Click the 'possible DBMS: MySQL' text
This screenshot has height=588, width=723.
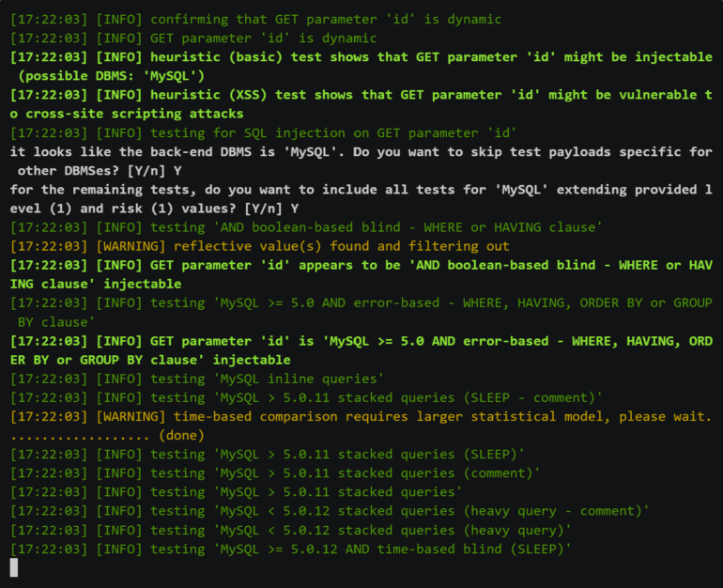click(x=111, y=76)
